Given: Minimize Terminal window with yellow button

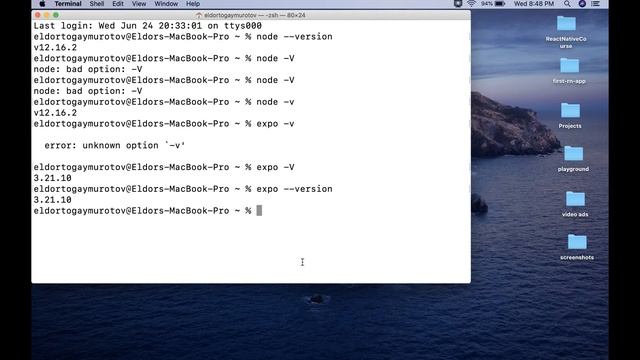Looking at the screenshot, I should point(47,15).
